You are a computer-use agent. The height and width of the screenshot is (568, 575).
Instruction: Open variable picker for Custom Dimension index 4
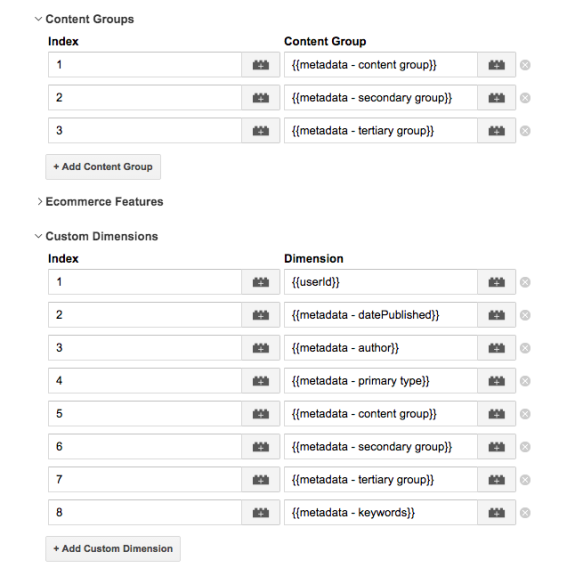261,381
